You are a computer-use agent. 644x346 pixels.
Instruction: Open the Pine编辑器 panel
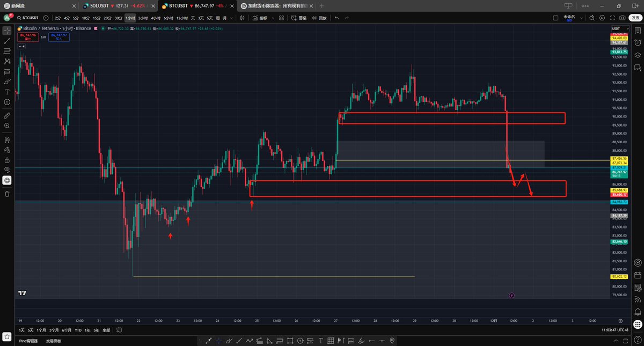click(28, 341)
